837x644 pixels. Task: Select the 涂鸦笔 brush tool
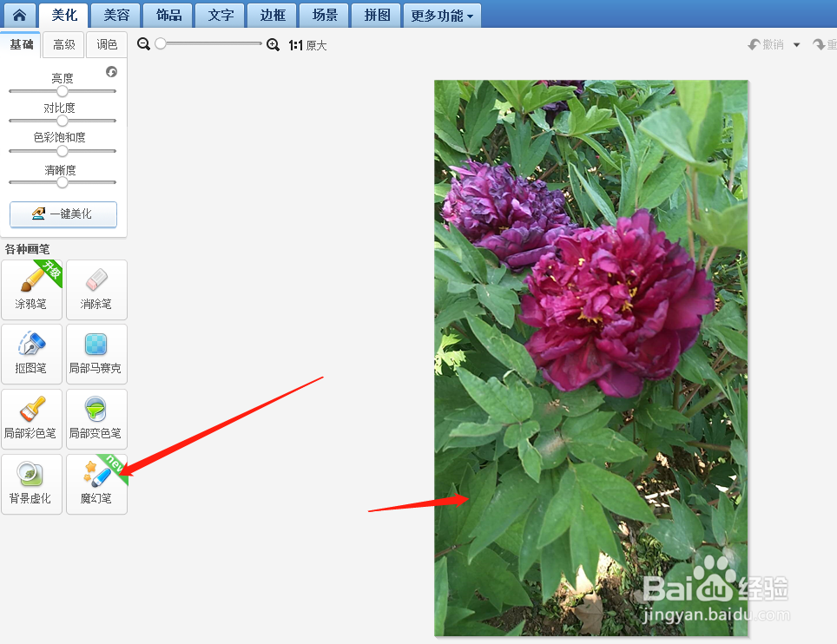pos(31,290)
